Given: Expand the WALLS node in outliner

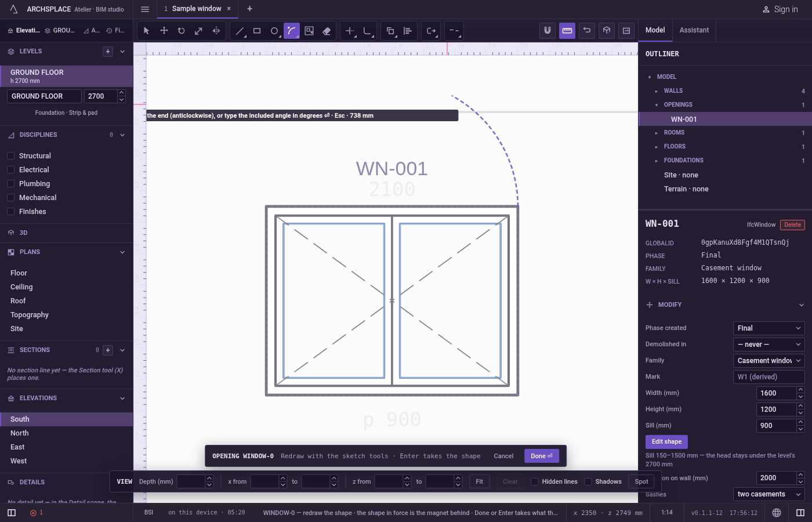Looking at the screenshot, I should [x=657, y=91].
